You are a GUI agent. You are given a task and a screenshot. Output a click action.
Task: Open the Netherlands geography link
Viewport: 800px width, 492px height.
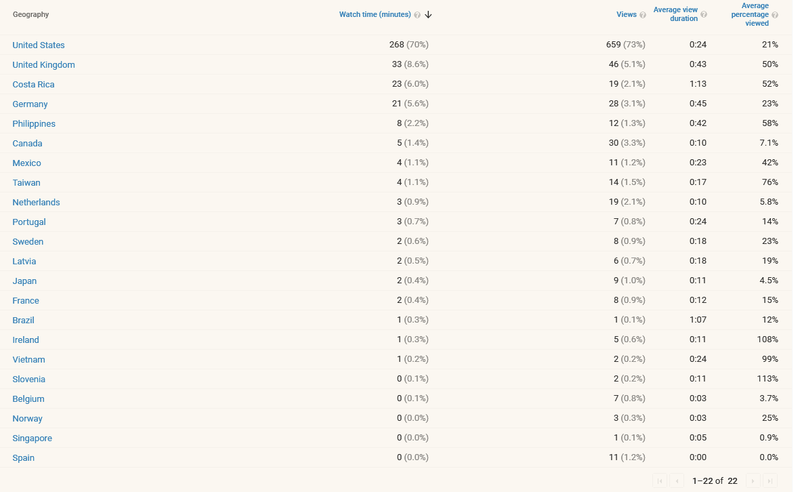(x=36, y=203)
